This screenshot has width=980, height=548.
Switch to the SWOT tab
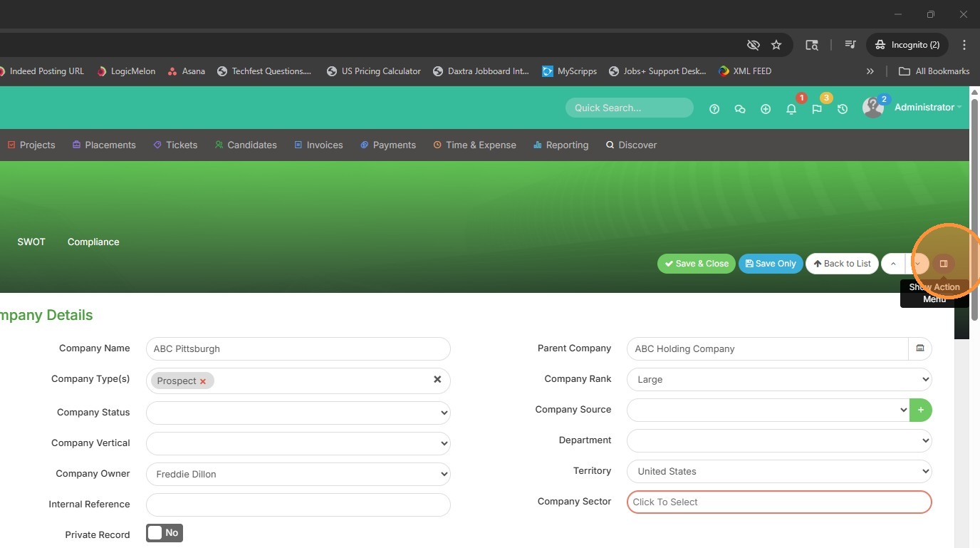[x=31, y=242]
